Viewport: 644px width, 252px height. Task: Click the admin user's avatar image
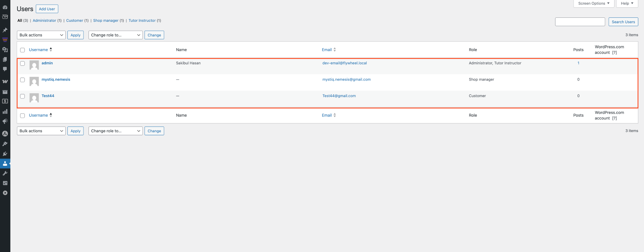pos(34,65)
